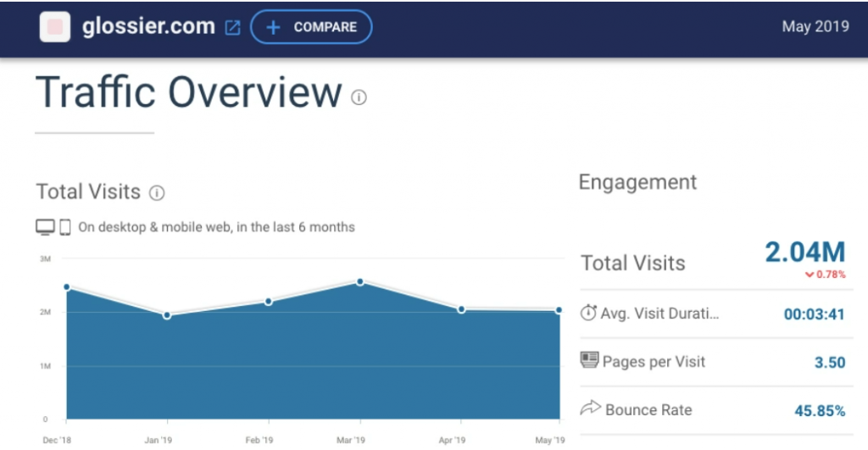Click the Bounce Rate arrow icon

(591, 408)
